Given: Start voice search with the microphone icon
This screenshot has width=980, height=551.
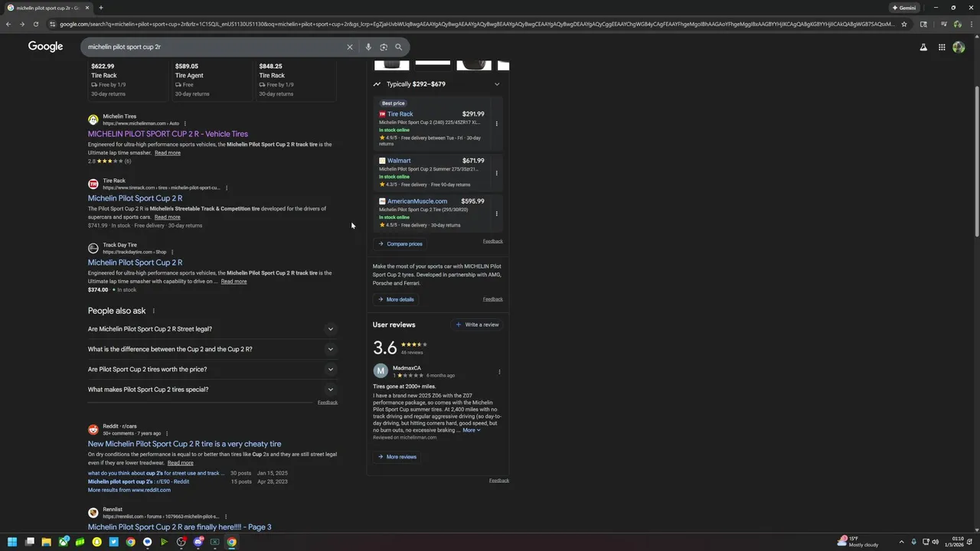Looking at the screenshot, I should coord(368,47).
